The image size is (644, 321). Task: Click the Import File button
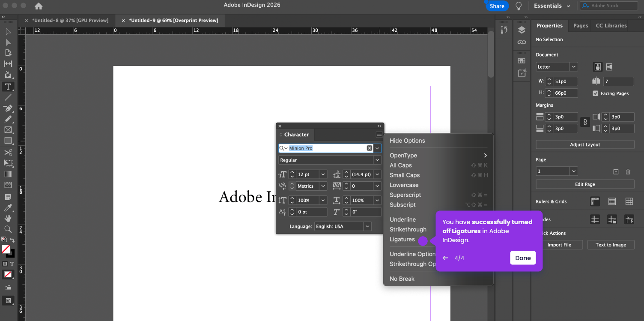559,245
